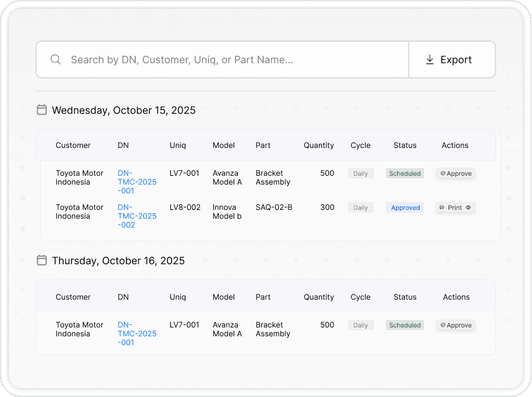
Task: Select LV7-001 cell in Thursday table
Action: pos(184,325)
